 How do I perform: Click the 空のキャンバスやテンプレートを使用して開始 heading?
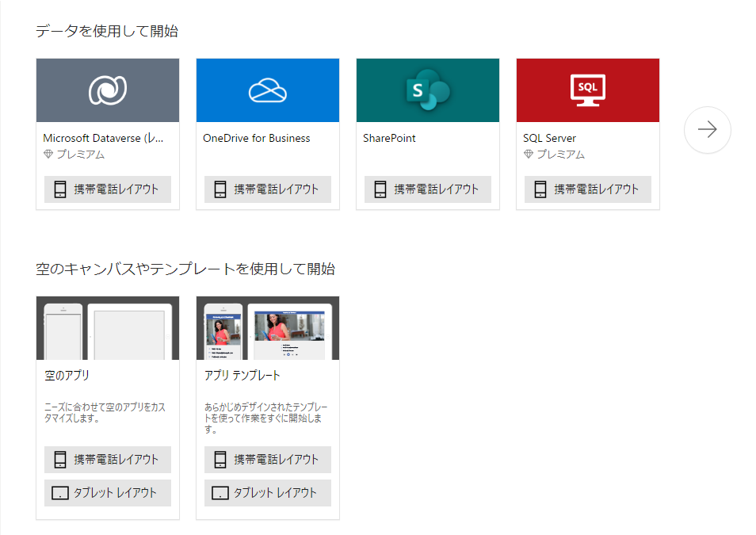pos(185,269)
